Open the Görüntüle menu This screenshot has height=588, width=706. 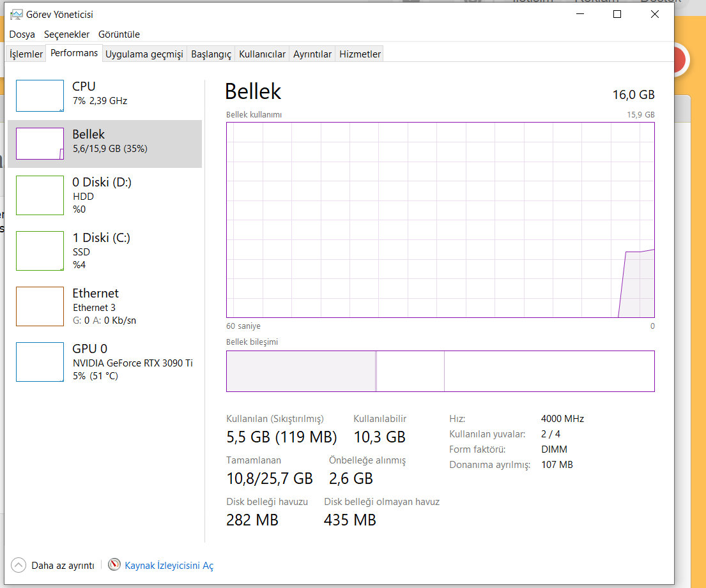coord(119,34)
